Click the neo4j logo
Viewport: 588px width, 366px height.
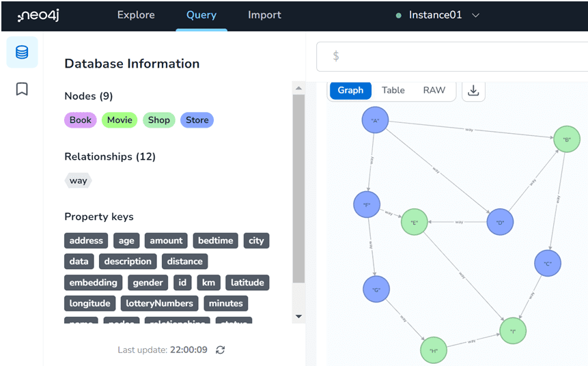coord(38,15)
